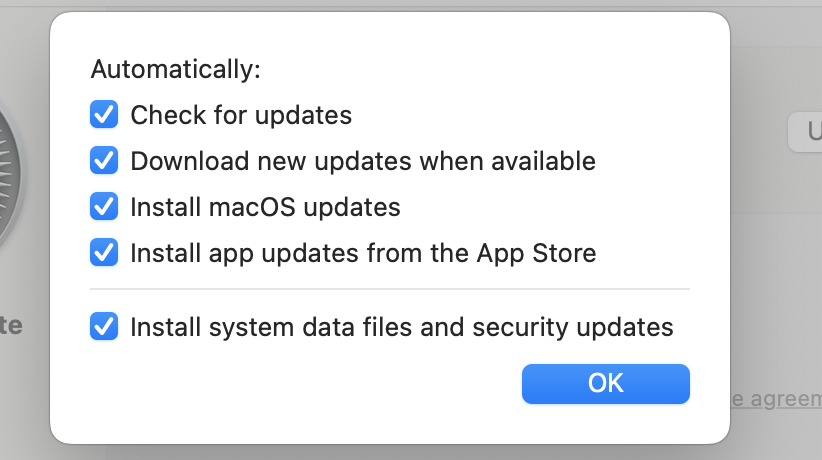Click "Install system data files and security updates" text

[x=402, y=327]
